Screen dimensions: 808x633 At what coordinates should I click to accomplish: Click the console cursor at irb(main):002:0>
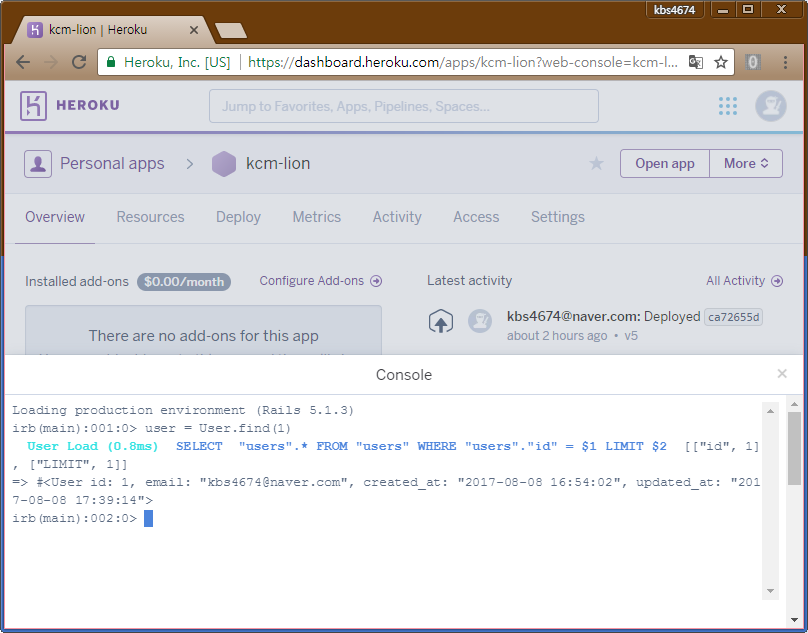click(148, 519)
